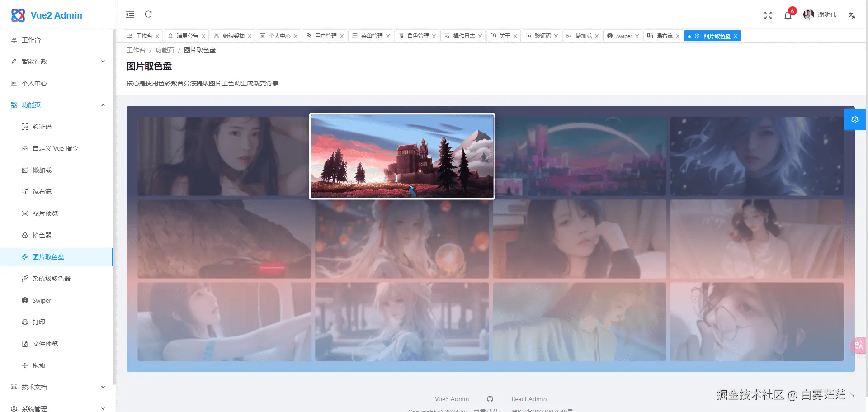Open 懒加载 in the sidebar
This screenshot has width=868, height=412.
[57, 170]
